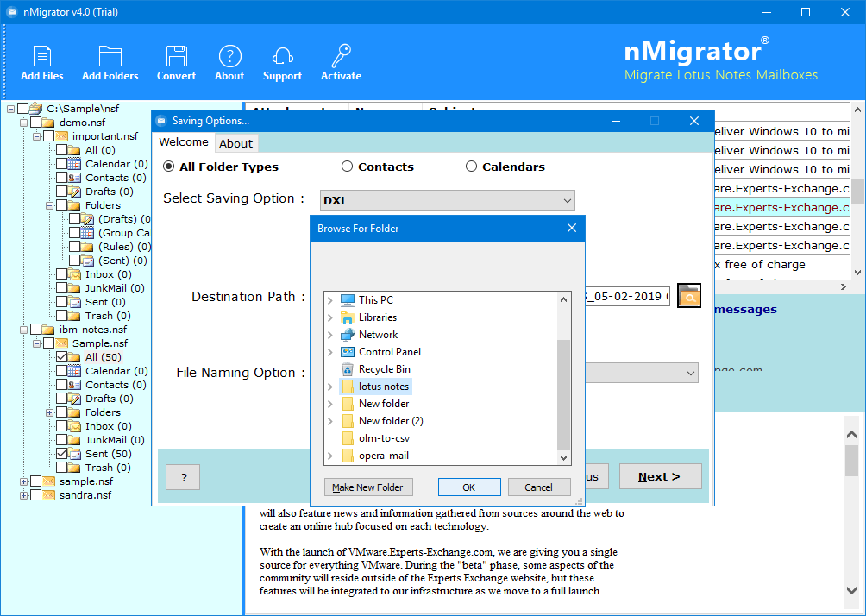Select the This PC computer icon
The width and height of the screenshot is (866, 616).
[x=348, y=300]
